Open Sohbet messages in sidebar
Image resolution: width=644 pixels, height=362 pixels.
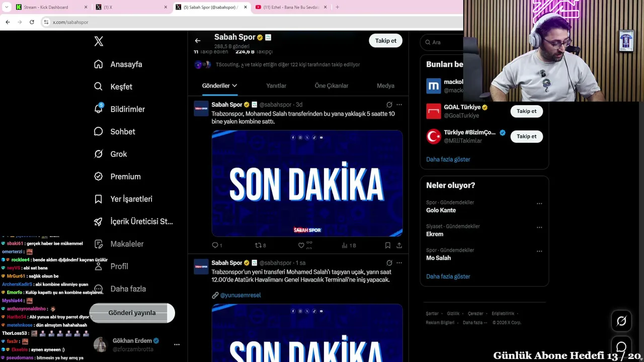click(114, 132)
